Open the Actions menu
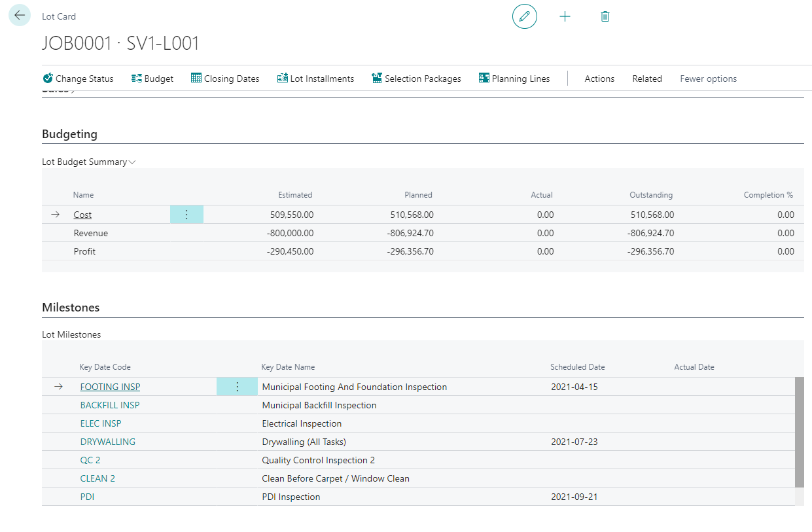 tap(599, 79)
